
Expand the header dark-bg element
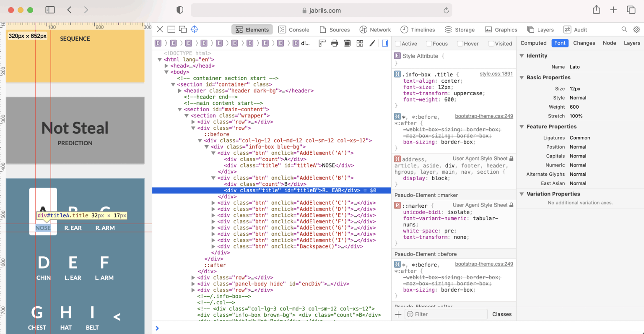tap(180, 91)
